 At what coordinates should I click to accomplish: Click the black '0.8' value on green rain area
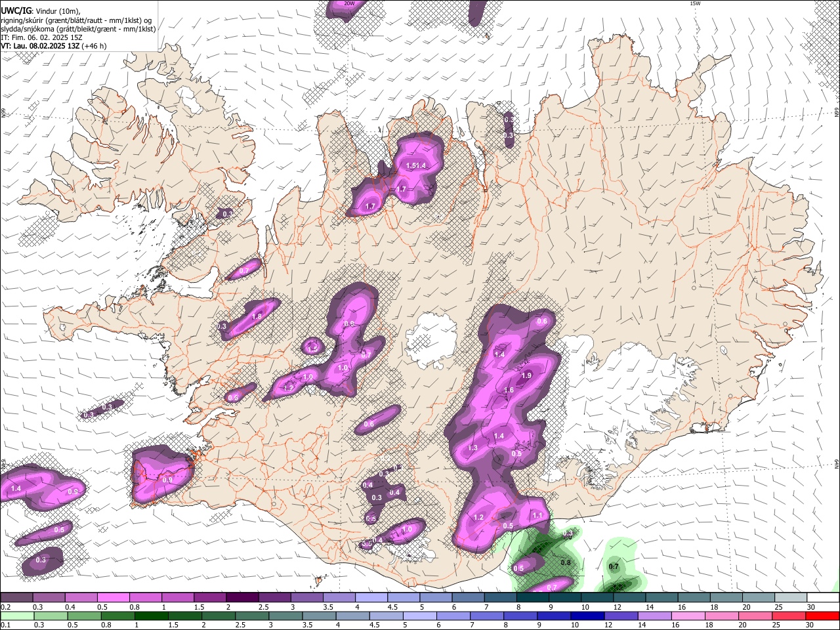pos(566,563)
